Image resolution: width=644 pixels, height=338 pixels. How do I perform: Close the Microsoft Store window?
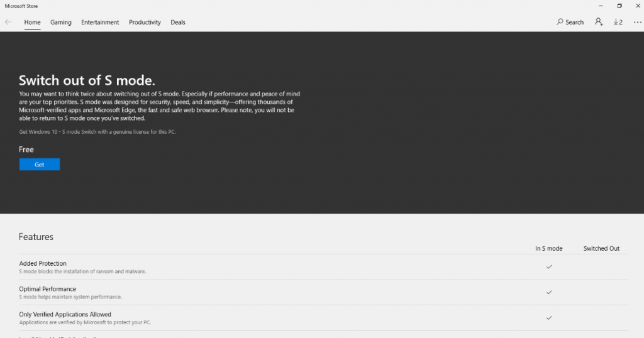coord(638,6)
